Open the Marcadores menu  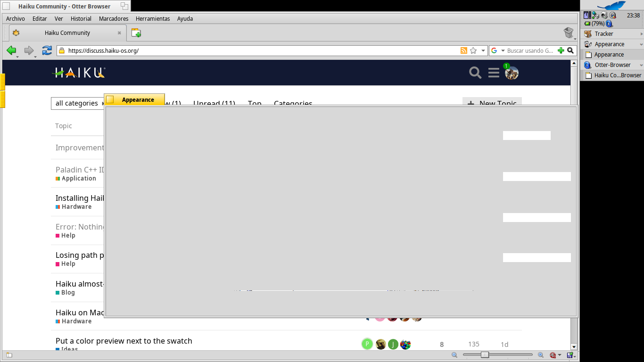(114, 18)
